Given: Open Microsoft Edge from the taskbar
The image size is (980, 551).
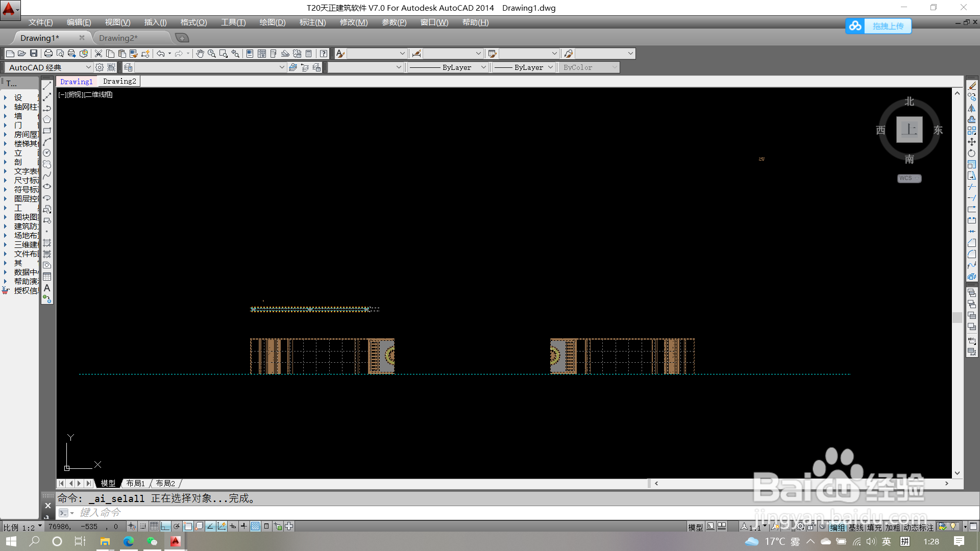Looking at the screenshot, I should point(129,541).
